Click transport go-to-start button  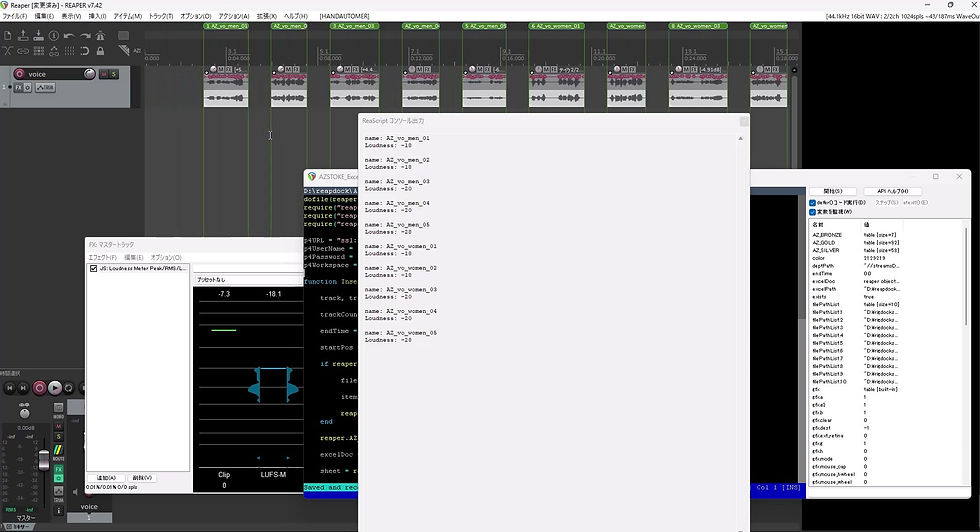pos(9,388)
